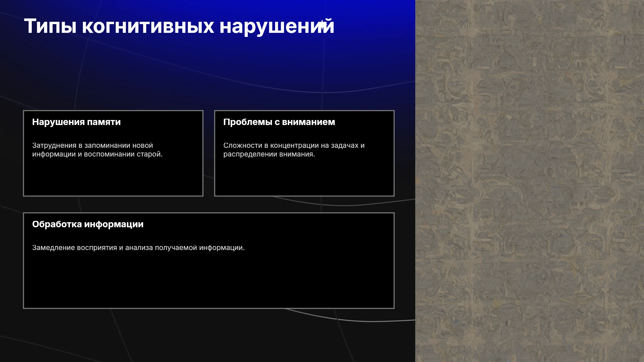Select the textured beige image on the right
Viewport: 644px width, 362px height.
pos(530,181)
